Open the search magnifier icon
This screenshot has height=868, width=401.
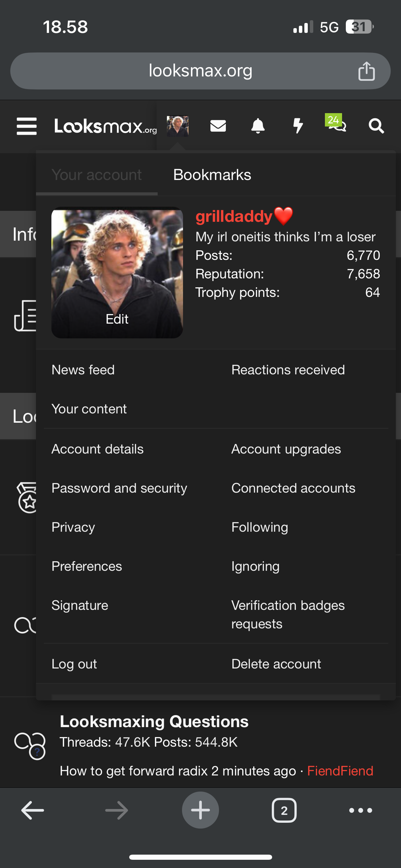376,126
